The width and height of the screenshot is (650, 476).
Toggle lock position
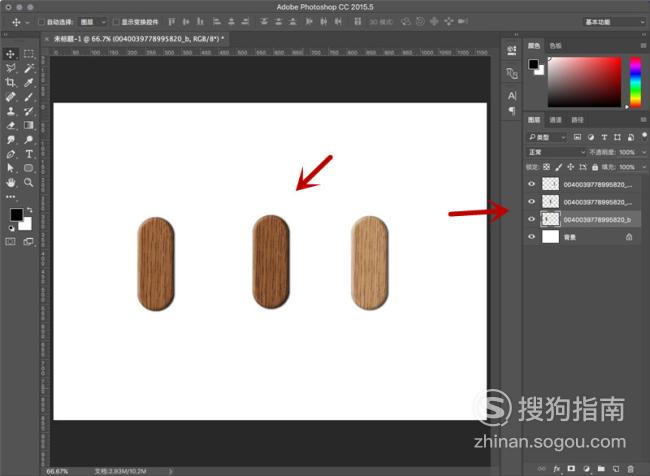(x=570, y=167)
